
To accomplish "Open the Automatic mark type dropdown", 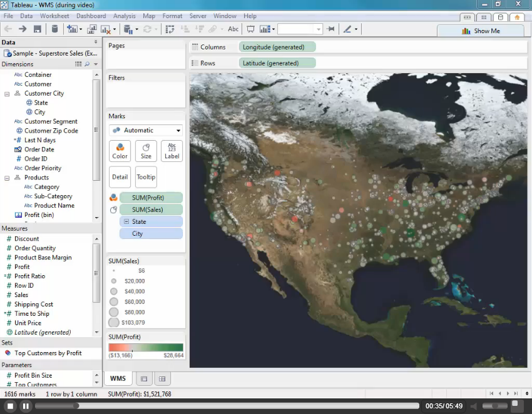I will coord(146,130).
